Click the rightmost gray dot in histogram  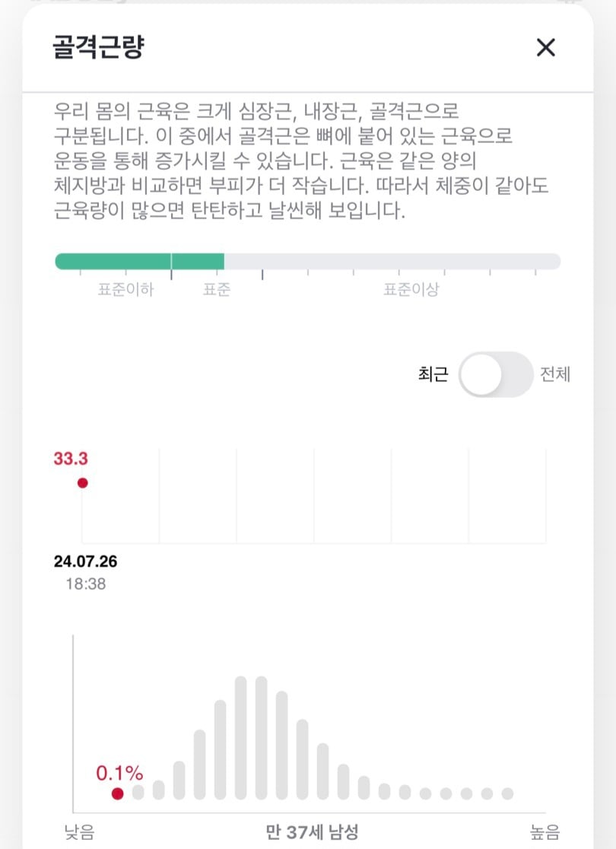[507, 793]
